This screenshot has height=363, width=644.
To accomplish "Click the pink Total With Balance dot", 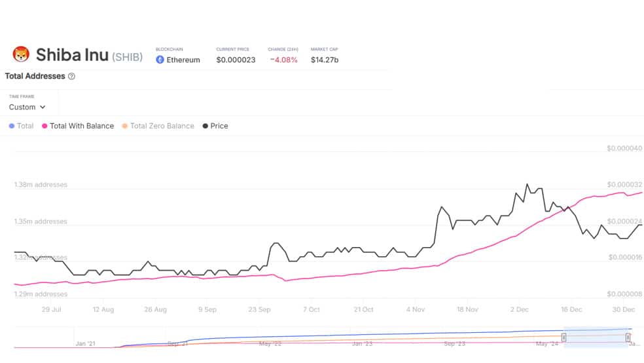I will [45, 126].
